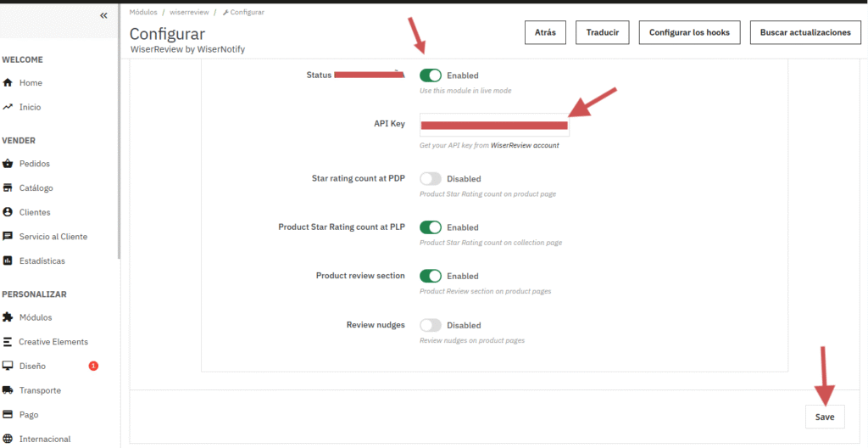This screenshot has width=868, height=448.
Task: Click the Inicio trending chart icon
Action: 8,107
